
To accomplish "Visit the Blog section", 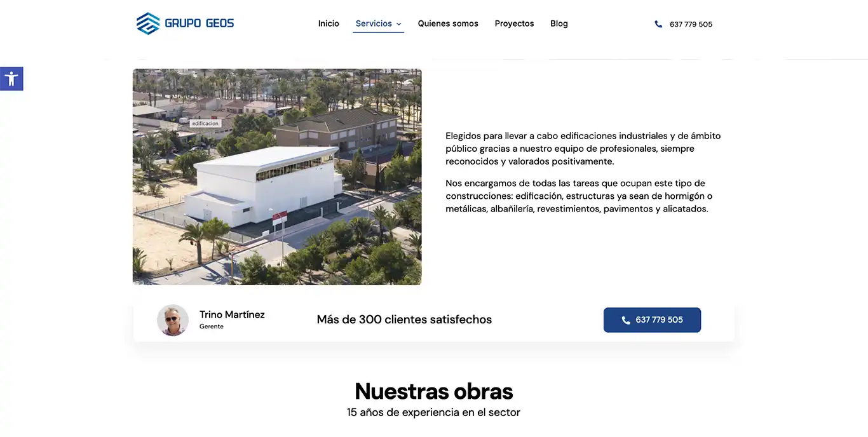I will pos(559,24).
